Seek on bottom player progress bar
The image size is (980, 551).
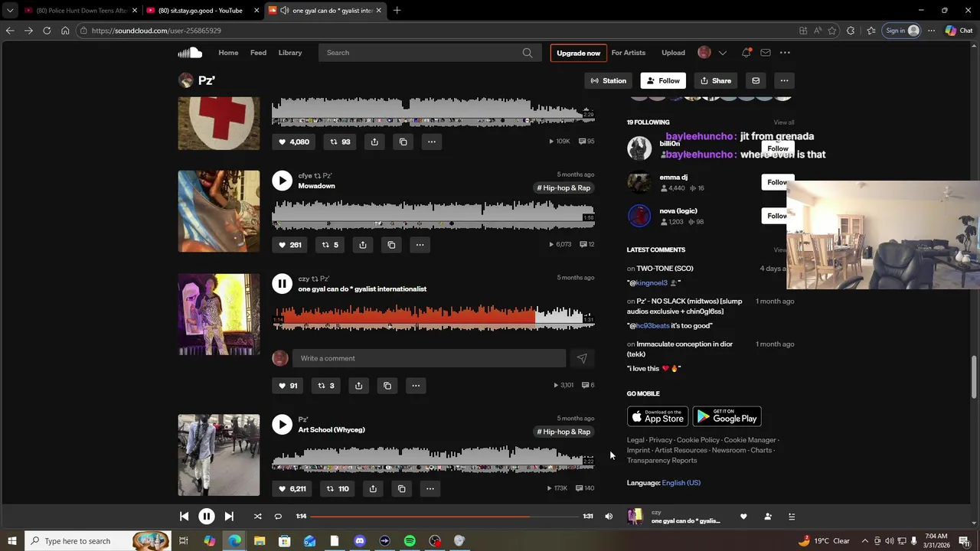click(445, 517)
